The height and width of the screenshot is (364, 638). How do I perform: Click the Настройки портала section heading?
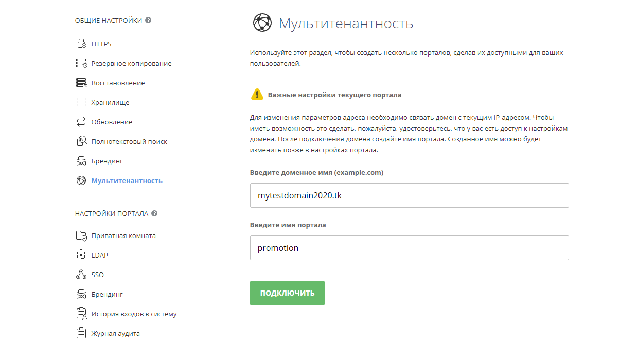point(112,213)
